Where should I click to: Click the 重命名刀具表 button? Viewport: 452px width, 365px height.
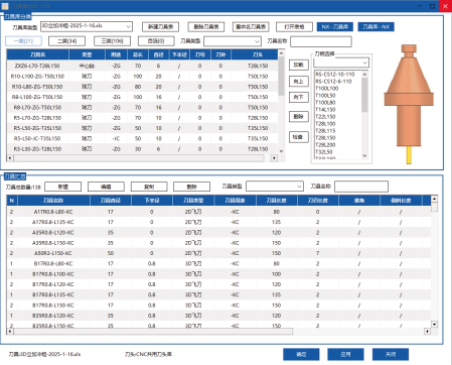coord(251,27)
